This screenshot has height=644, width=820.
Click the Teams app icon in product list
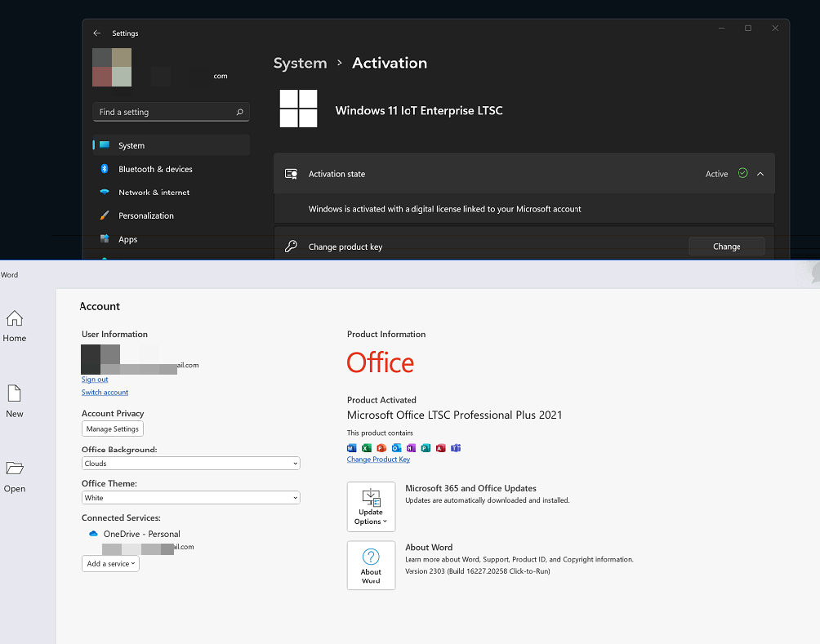point(456,448)
